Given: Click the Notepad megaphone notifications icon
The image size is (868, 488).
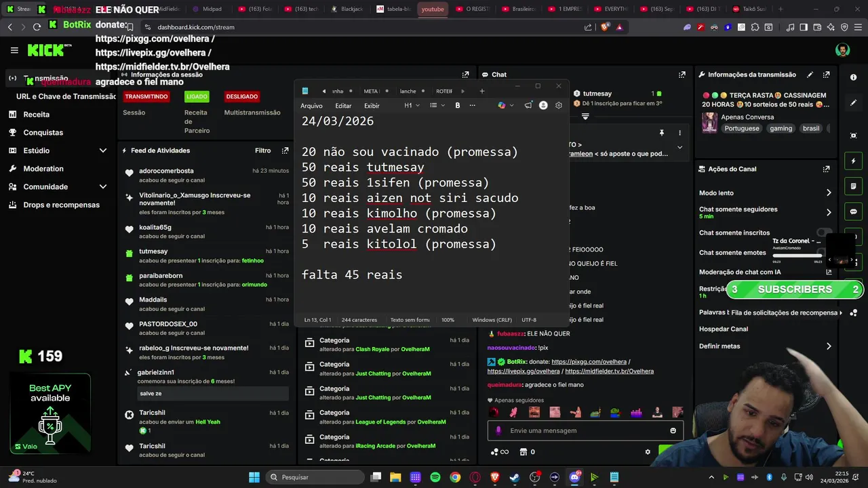Looking at the screenshot, I should coord(528,106).
